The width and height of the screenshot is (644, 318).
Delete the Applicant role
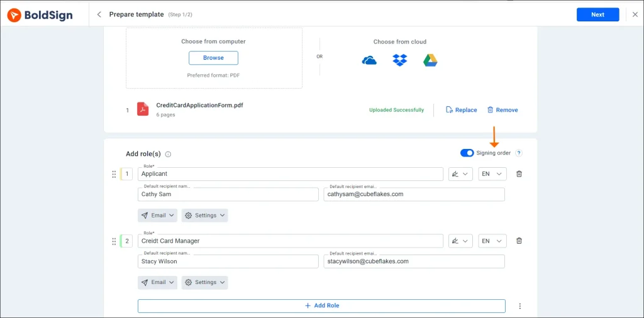(x=519, y=174)
